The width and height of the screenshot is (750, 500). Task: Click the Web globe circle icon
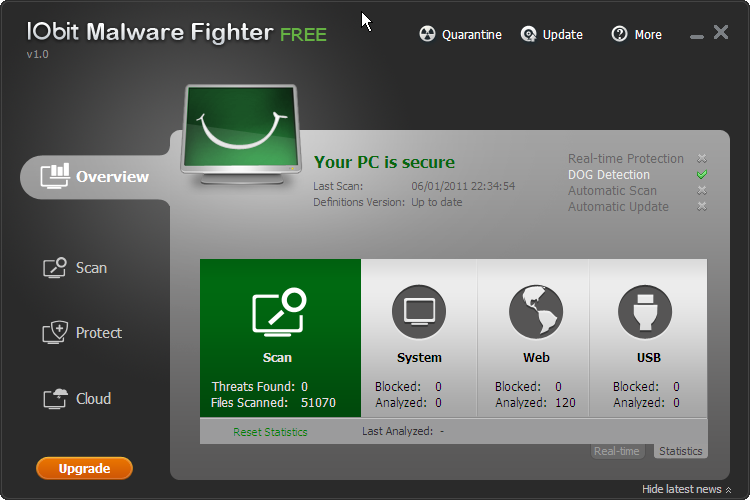[x=536, y=311]
